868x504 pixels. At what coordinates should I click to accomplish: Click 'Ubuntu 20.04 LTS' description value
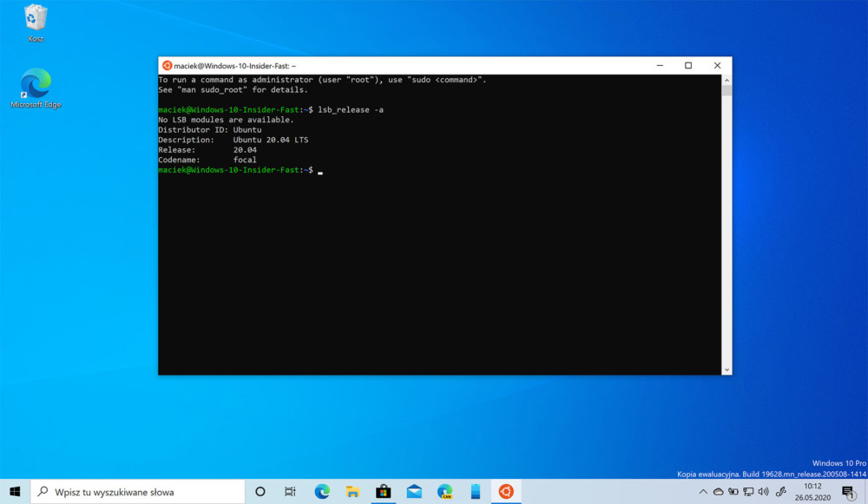(x=271, y=140)
